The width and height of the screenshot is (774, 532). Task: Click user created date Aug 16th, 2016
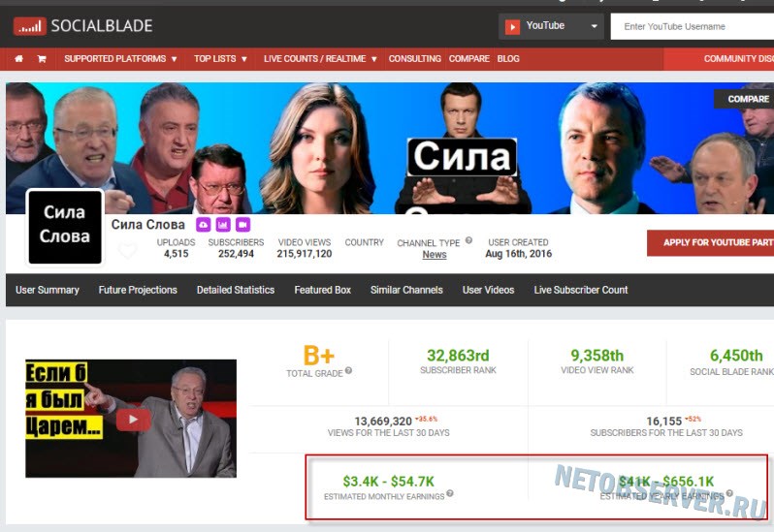(518, 254)
